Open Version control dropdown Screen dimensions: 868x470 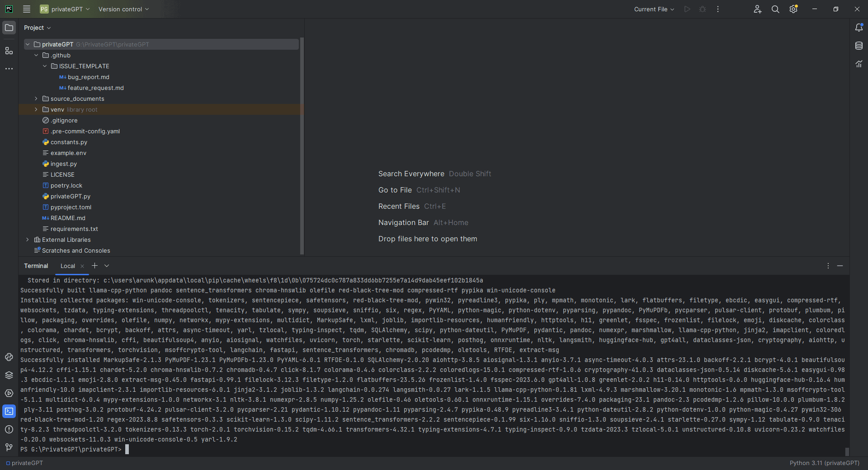click(123, 9)
